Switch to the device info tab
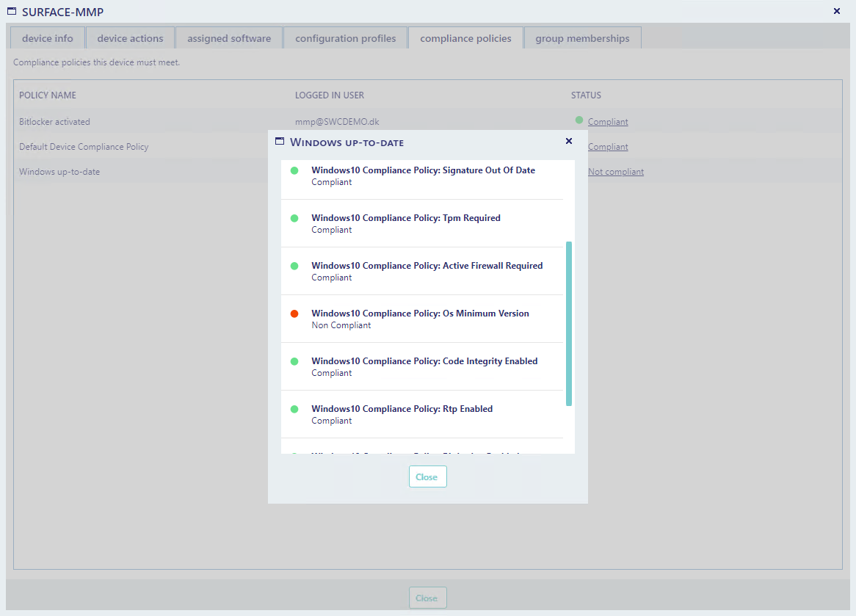The height and width of the screenshot is (616, 856). (48, 38)
